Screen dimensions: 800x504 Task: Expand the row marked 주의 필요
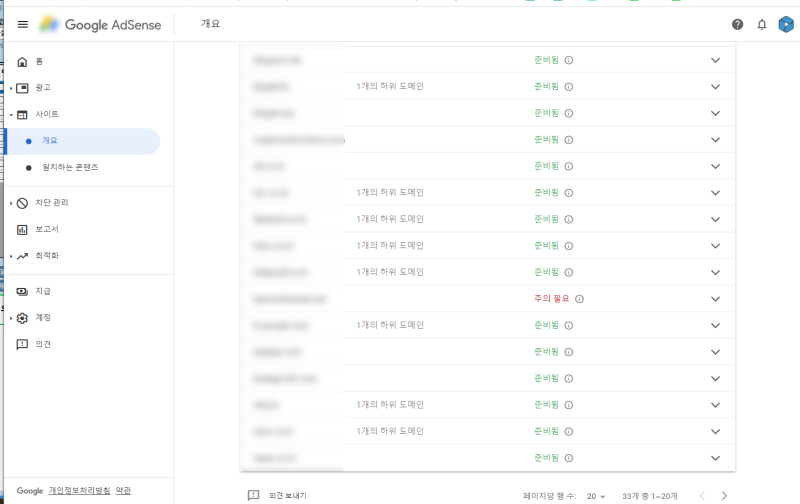[x=715, y=299]
